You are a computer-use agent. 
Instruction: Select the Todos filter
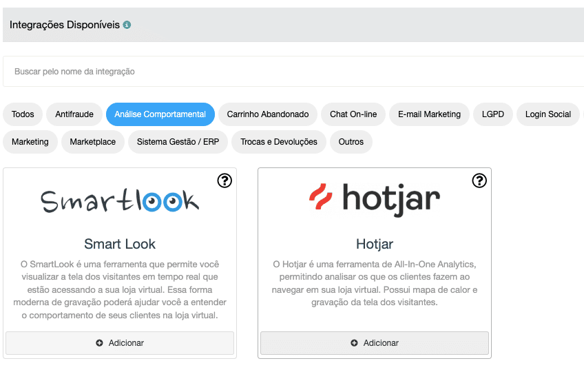pos(23,114)
